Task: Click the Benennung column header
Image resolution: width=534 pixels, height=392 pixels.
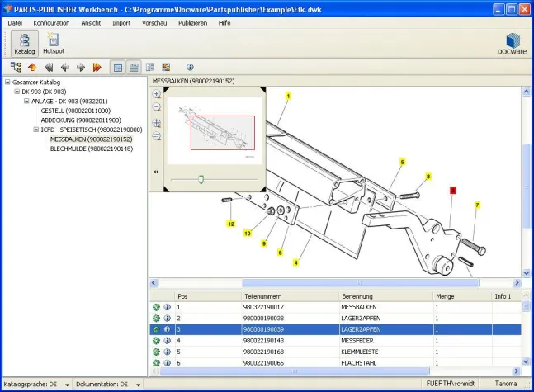Action: [357, 295]
